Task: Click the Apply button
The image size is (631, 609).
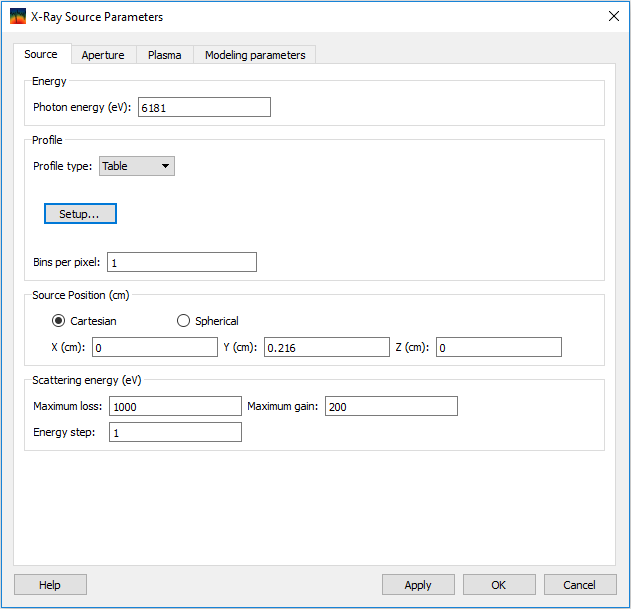Action: click(418, 585)
